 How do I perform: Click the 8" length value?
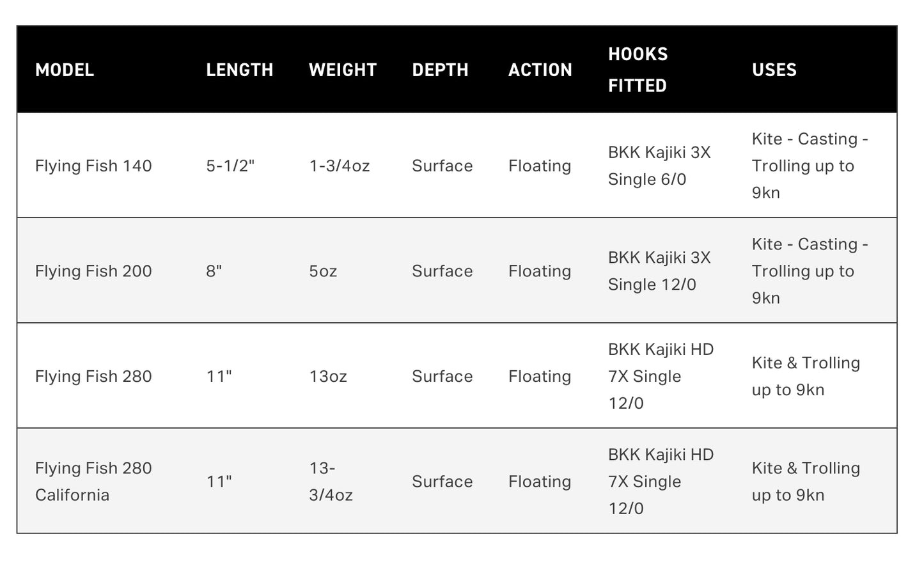tap(214, 271)
